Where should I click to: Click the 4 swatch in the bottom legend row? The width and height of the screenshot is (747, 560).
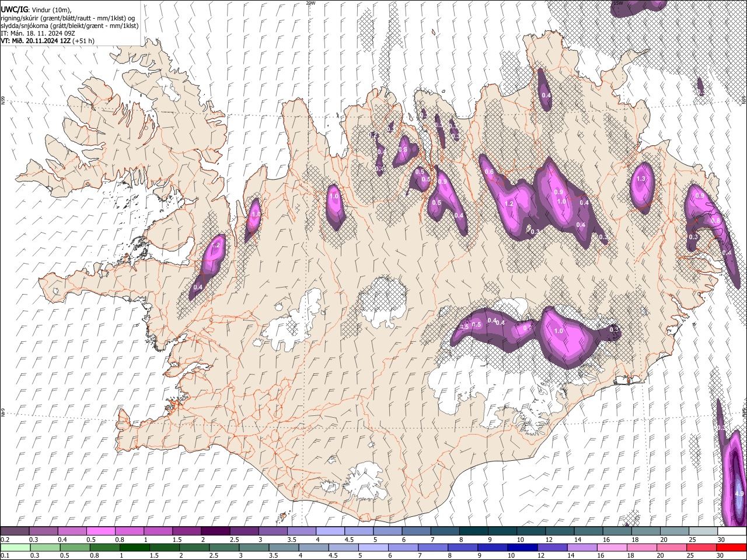(314, 547)
